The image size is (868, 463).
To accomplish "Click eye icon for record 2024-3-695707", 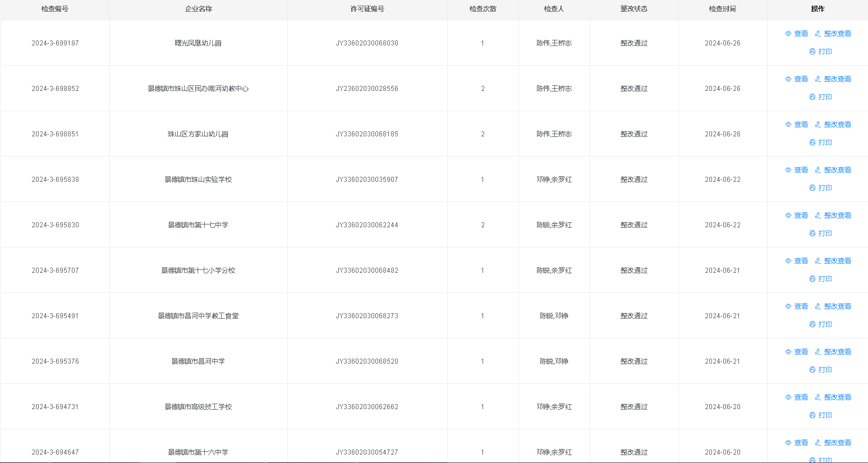I will [x=788, y=261].
